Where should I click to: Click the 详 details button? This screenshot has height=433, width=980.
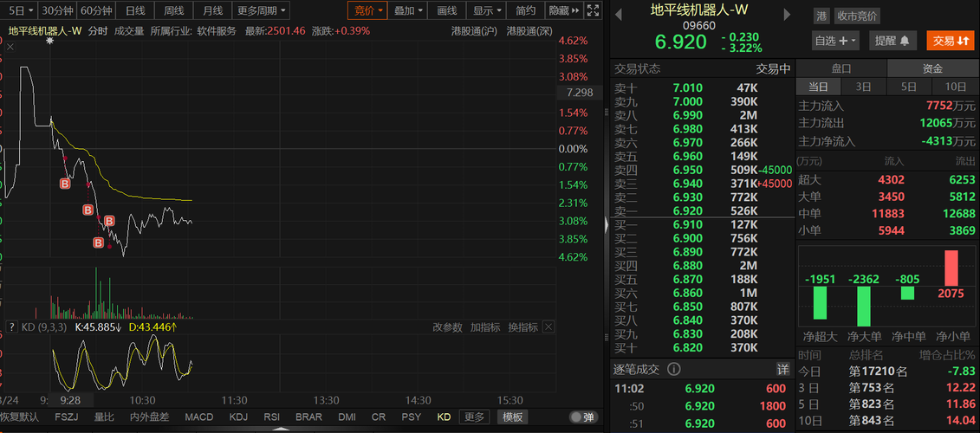click(782, 369)
